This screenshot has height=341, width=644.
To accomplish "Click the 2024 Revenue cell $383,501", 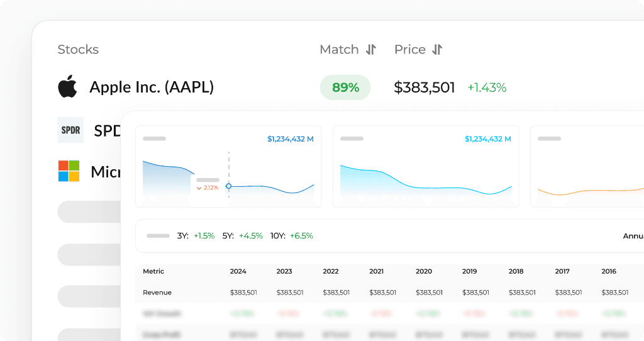I will pos(243,293).
